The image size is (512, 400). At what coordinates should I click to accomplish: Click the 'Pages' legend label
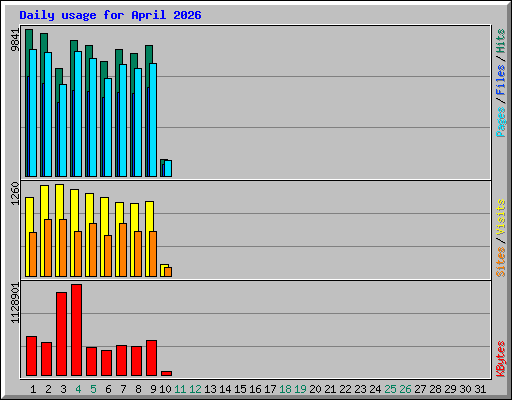coord(501,122)
